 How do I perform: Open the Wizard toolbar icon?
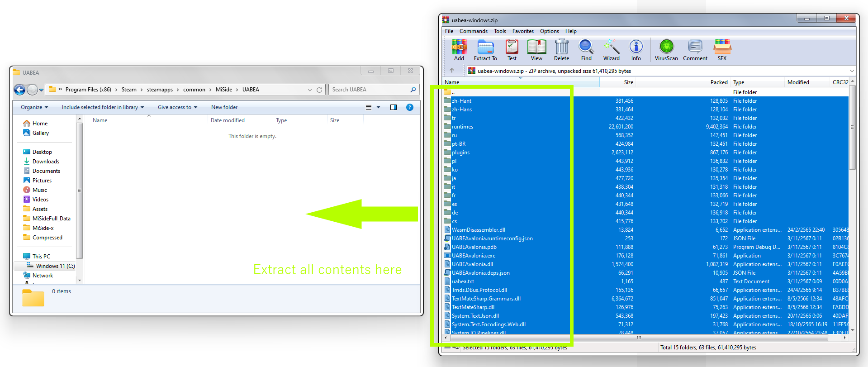pos(611,50)
